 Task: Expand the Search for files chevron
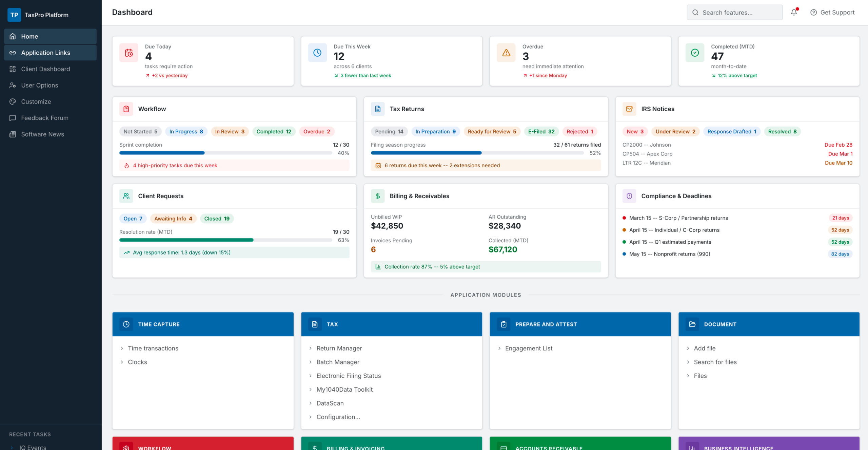pos(688,362)
